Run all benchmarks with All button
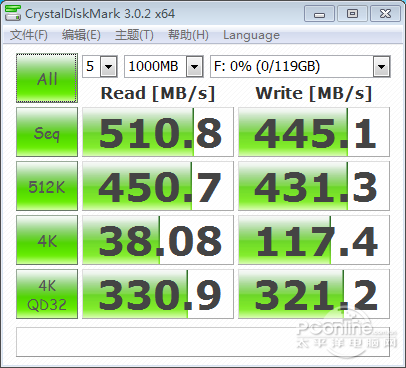 [x=47, y=78]
